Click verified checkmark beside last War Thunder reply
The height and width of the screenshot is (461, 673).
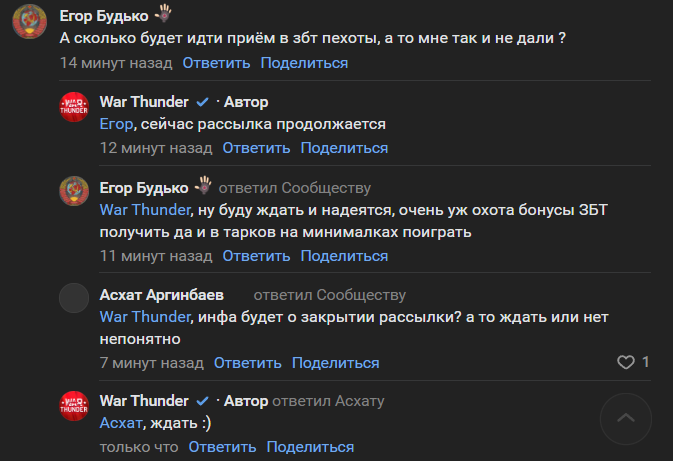(x=202, y=401)
